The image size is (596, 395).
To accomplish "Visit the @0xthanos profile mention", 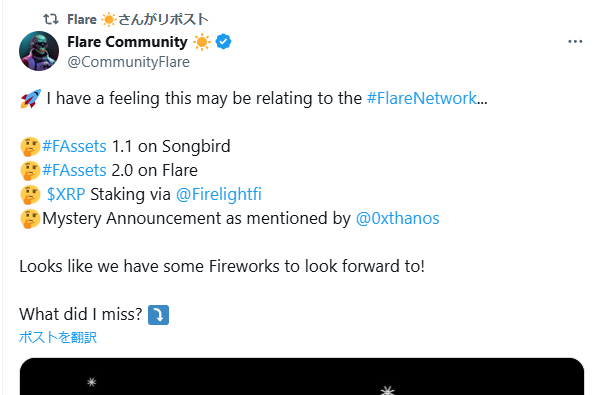I will pyautogui.click(x=398, y=218).
